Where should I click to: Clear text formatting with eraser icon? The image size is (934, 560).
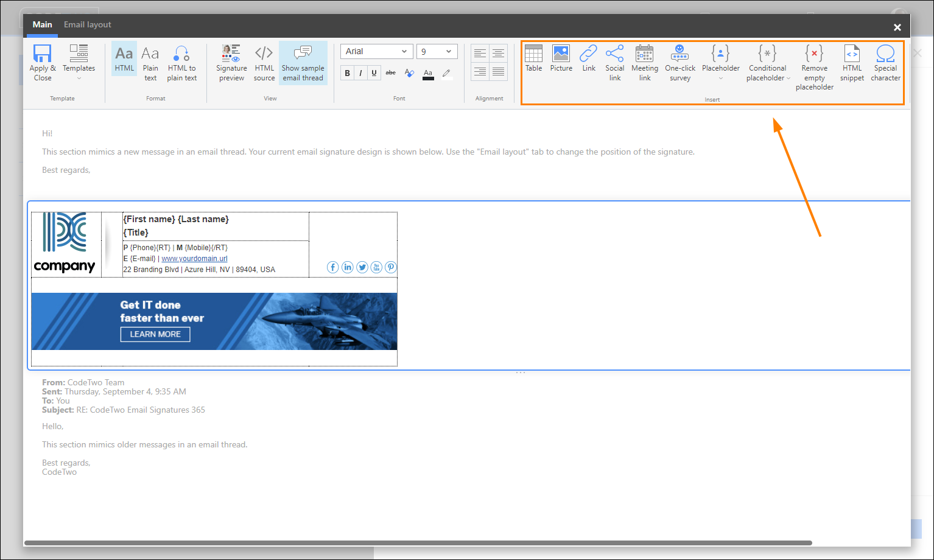click(409, 73)
